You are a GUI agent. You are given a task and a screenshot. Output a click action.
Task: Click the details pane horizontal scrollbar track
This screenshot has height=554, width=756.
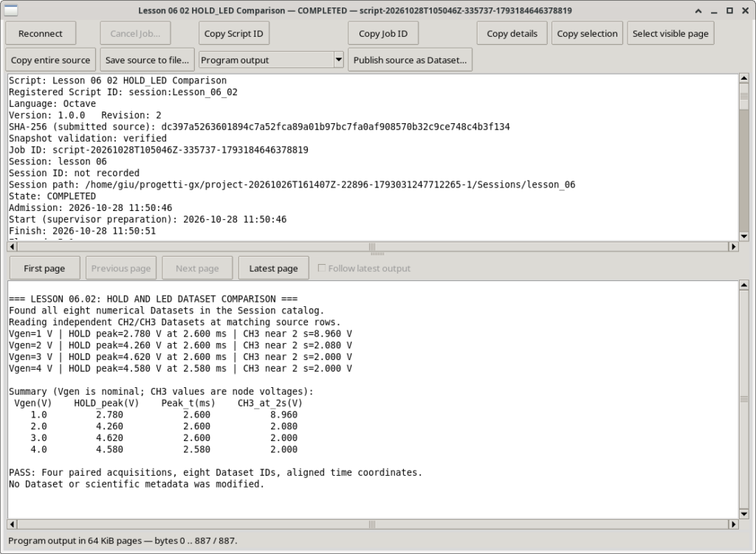(x=372, y=246)
